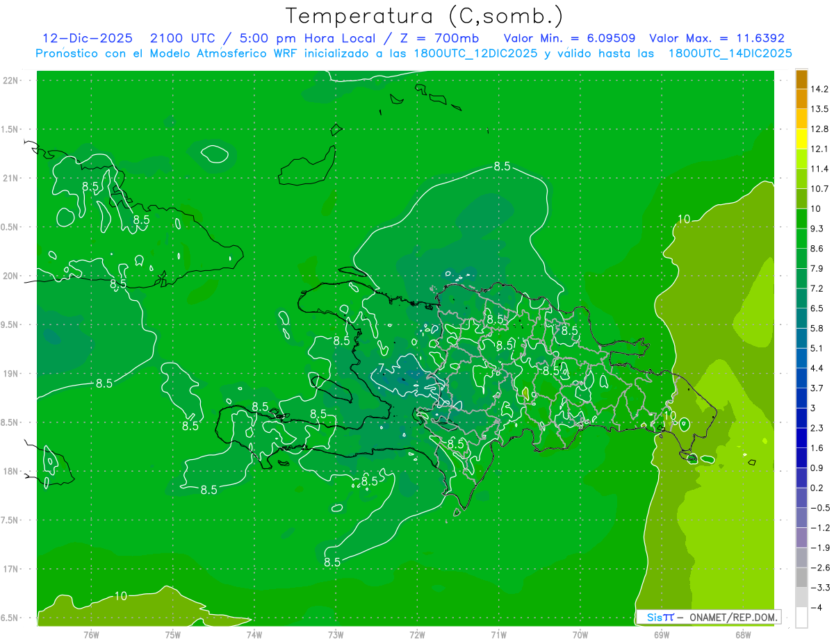Click the '76W' longitude axis label
This screenshot has width=834, height=644.
click(x=91, y=634)
